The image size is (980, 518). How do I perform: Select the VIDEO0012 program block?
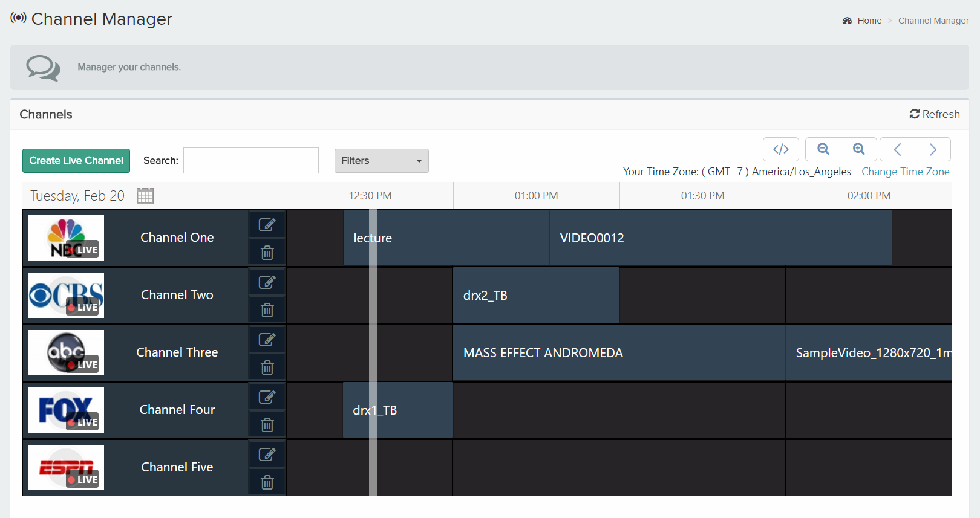(720, 238)
